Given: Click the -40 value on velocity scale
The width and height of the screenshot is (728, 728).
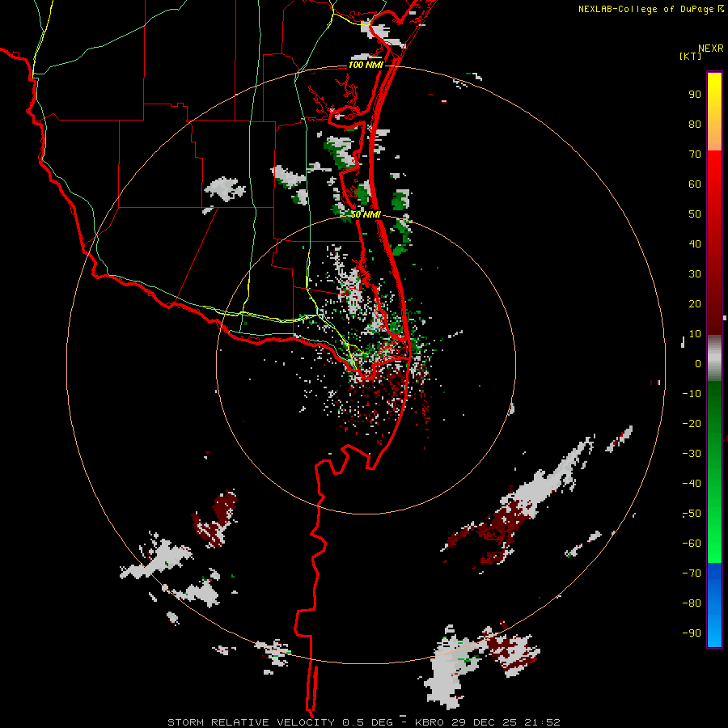Looking at the screenshot, I should [x=692, y=484].
